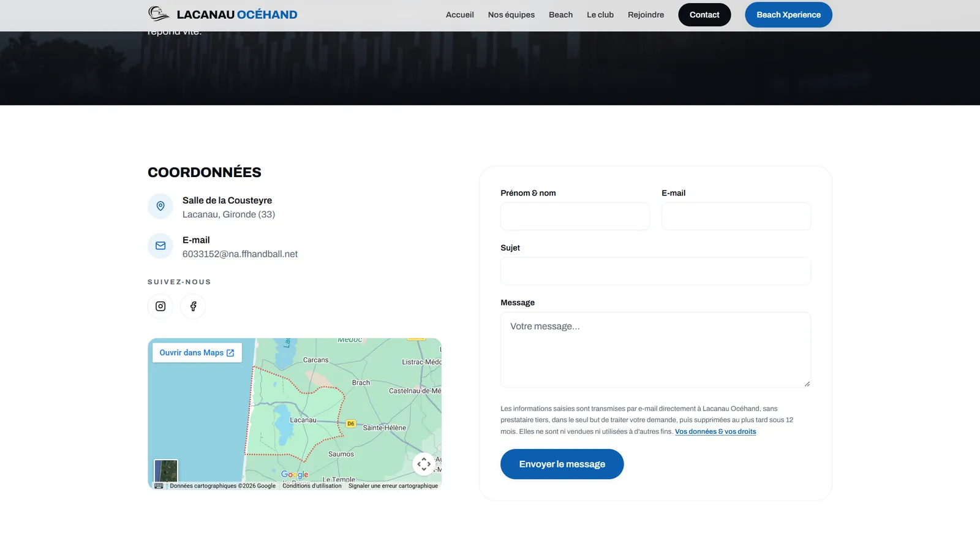Viewport: 980px width, 541px height.
Task: Click the Google logo on the map
Action: click(x=295, y=474)
